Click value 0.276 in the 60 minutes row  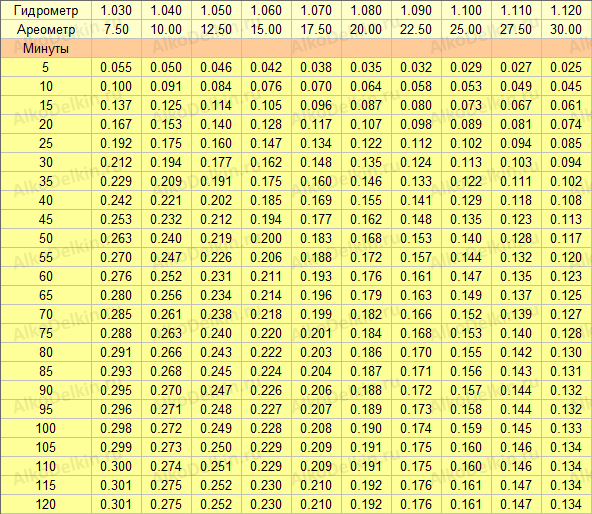[x=116, y=276]
